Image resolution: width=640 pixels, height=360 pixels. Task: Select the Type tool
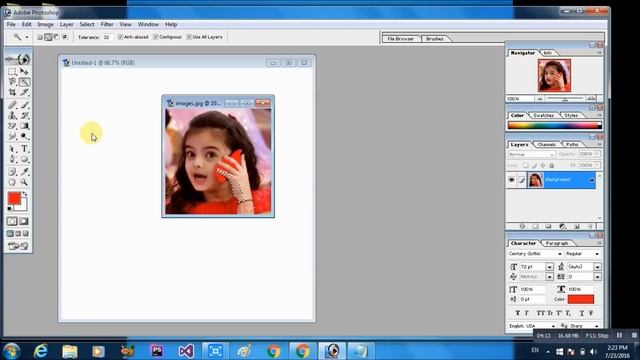click(x=24, y=149)
